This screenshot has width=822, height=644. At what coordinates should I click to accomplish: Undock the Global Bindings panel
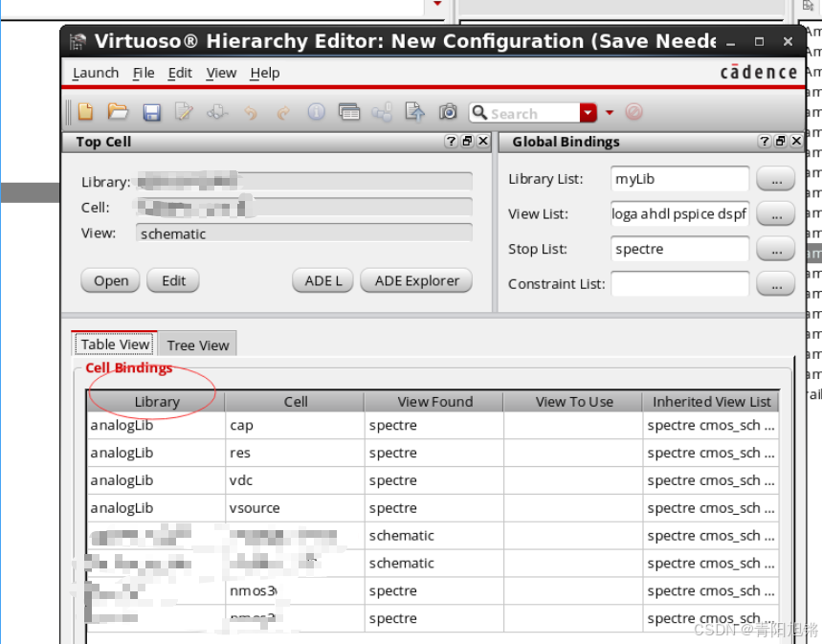coord(782,141)
